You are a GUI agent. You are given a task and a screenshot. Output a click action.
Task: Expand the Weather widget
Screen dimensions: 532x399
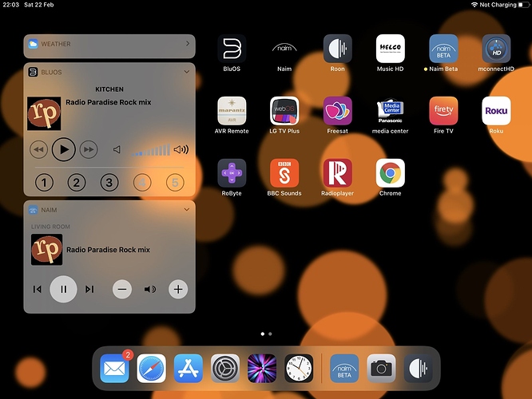tap(188, 44)
